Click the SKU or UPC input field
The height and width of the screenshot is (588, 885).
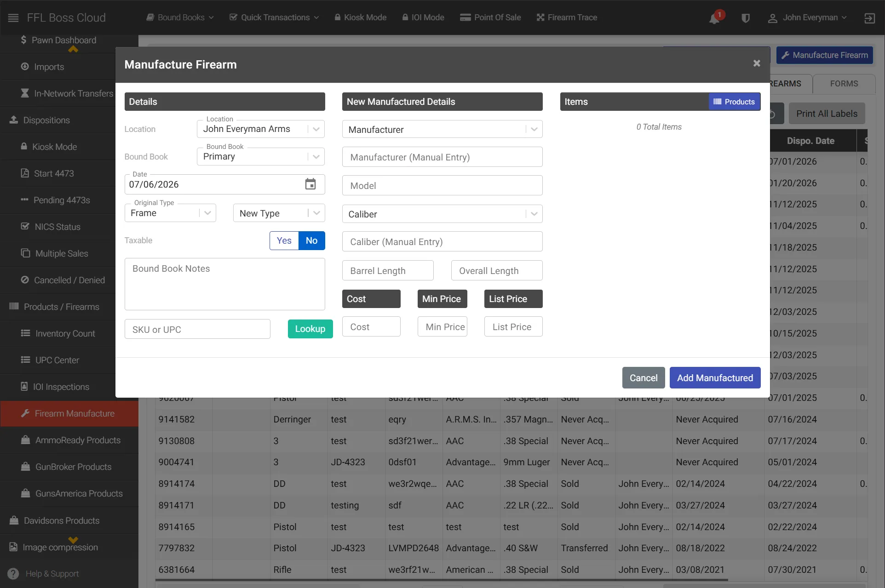197,329
